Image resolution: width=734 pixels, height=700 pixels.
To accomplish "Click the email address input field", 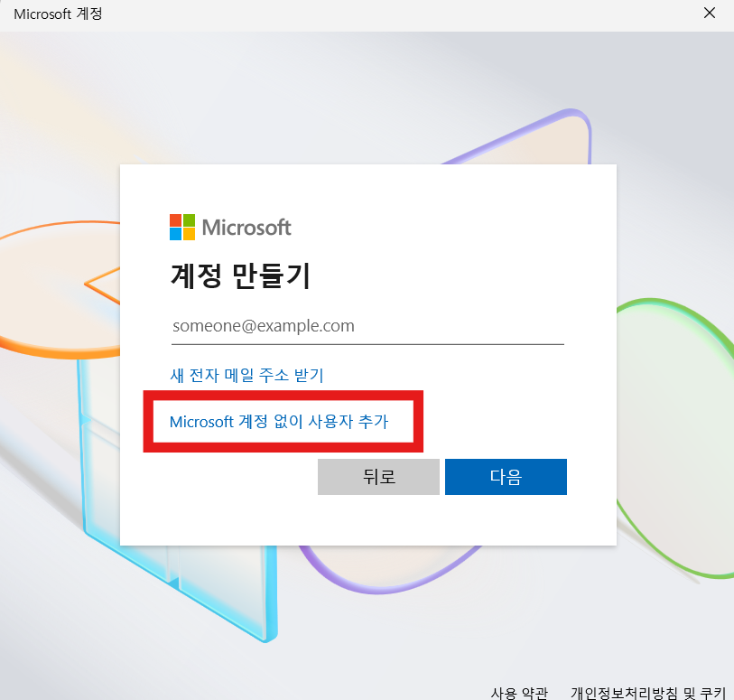I will [x=367, y=326].
